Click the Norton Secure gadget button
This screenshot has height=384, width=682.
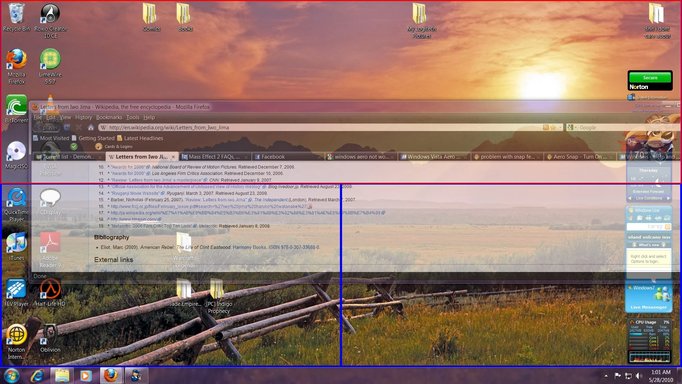650,77
